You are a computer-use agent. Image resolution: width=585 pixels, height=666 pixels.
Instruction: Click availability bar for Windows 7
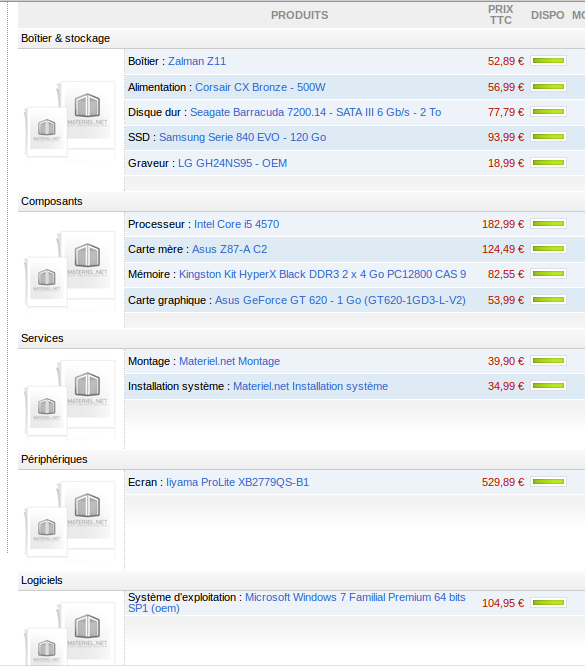(548, 603)
